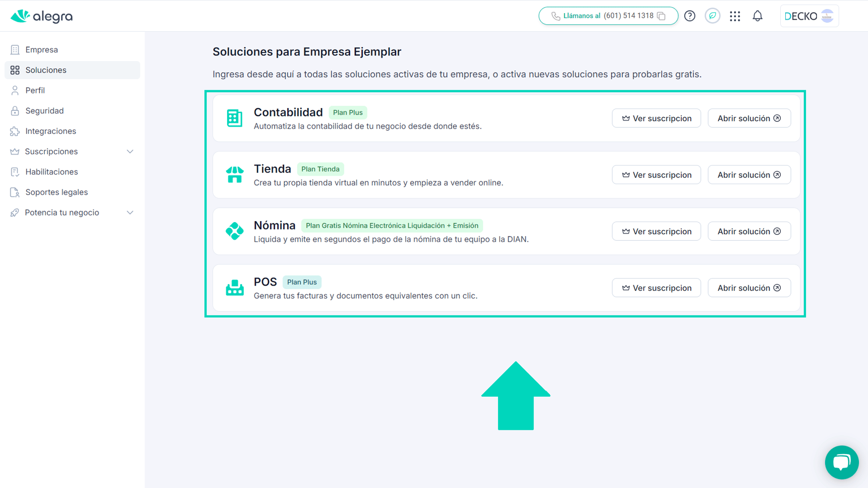Open the DECKO account selector
The width and height of the screenshot is (868, 488).
point(809,16)
